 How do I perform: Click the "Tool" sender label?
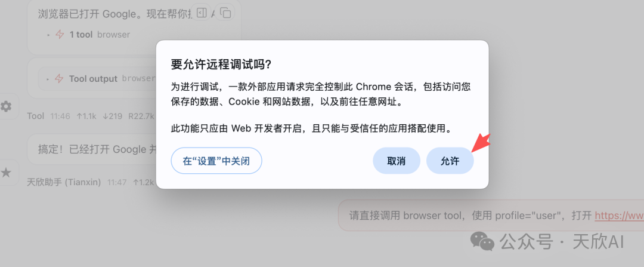tap(36, 116)
